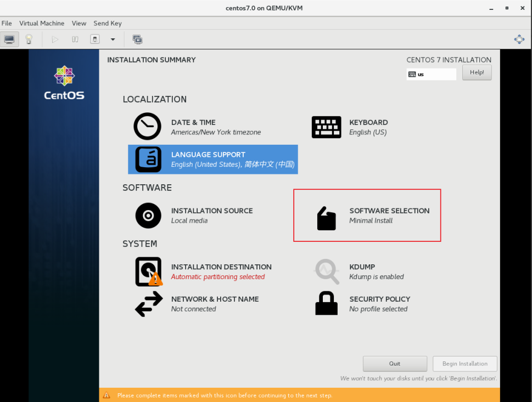This screenshot has width=532, height=402.
Task: Open the Keyboard layout icon
Action: click(x=327, y=127)
